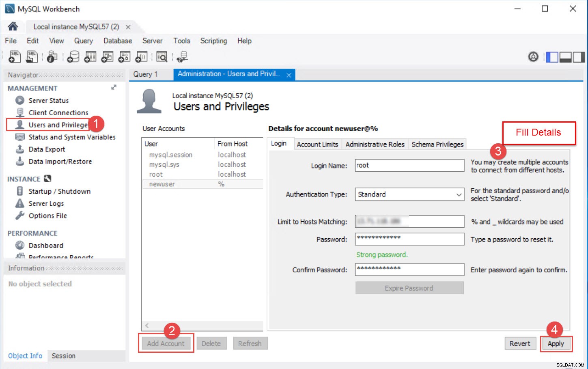Click the Instance section wrench icon
Image resolution: width=588 pixels, height=369 pixels.
pos(47,179)
